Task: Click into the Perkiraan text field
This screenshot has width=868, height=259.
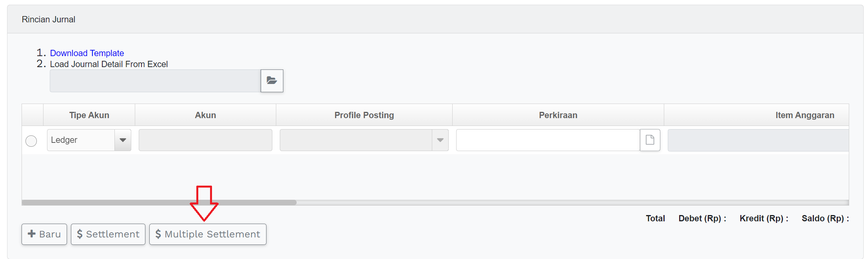Action: pos(548,140)
